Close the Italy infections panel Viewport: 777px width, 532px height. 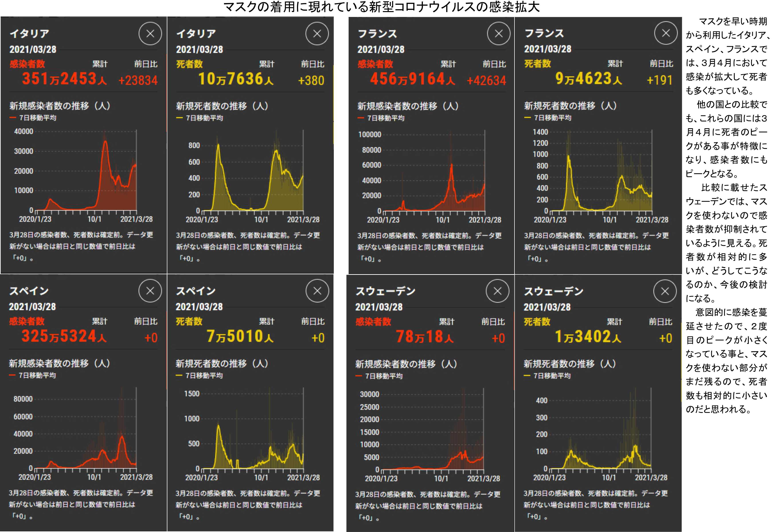[x=150, y=33]
